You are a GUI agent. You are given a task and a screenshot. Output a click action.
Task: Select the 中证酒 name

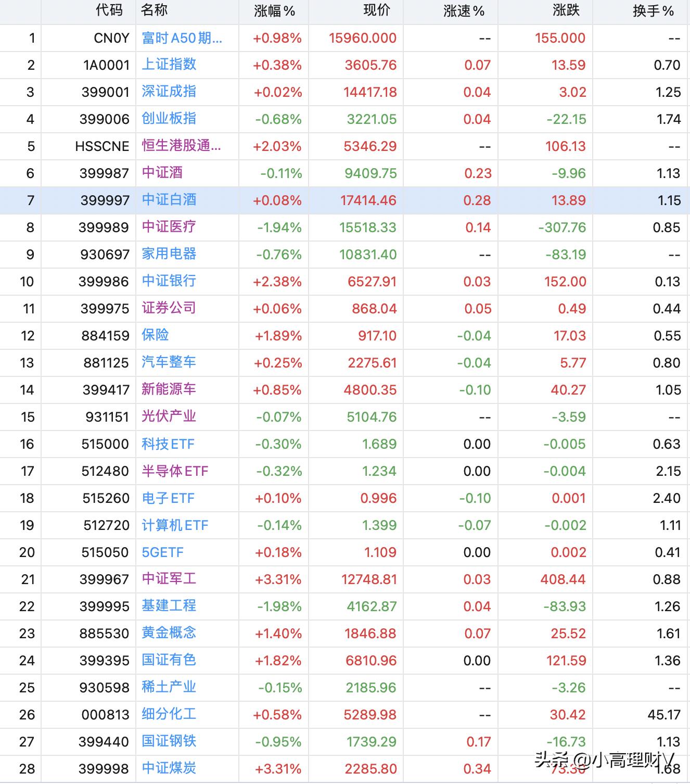162,173
